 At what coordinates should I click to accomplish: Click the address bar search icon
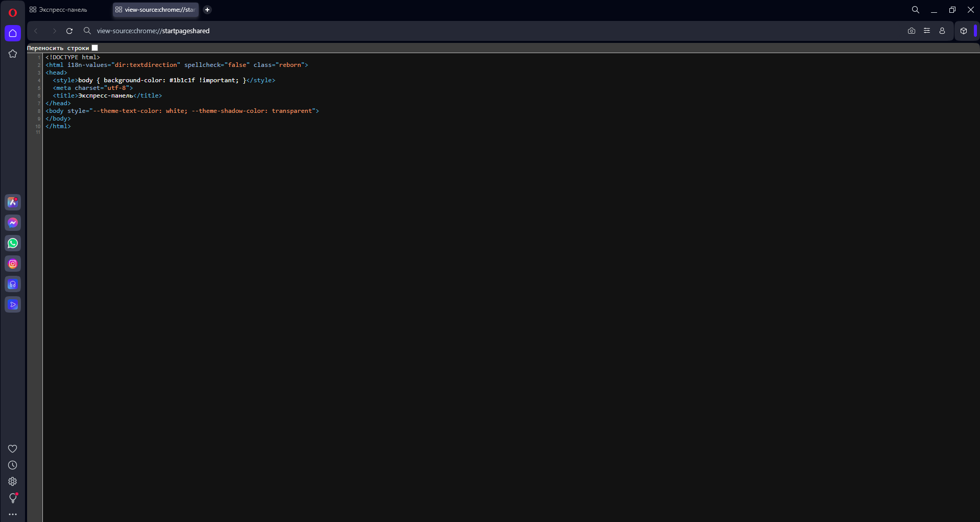(x=87, y=31)
